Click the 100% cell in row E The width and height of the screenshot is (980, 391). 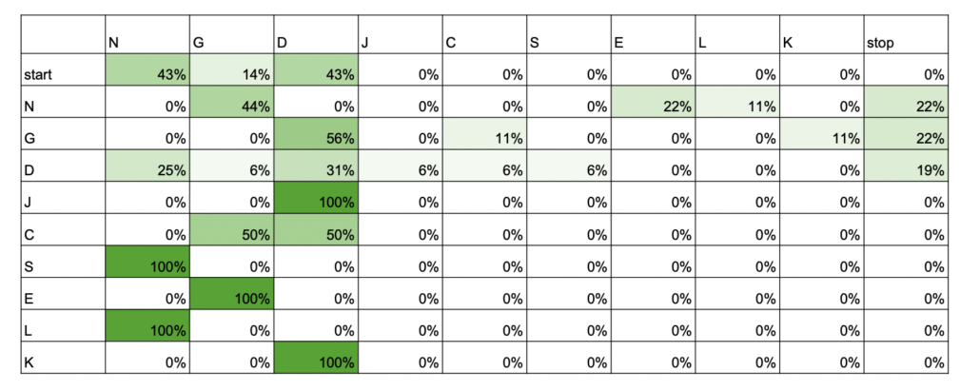[x=232, y=299]
